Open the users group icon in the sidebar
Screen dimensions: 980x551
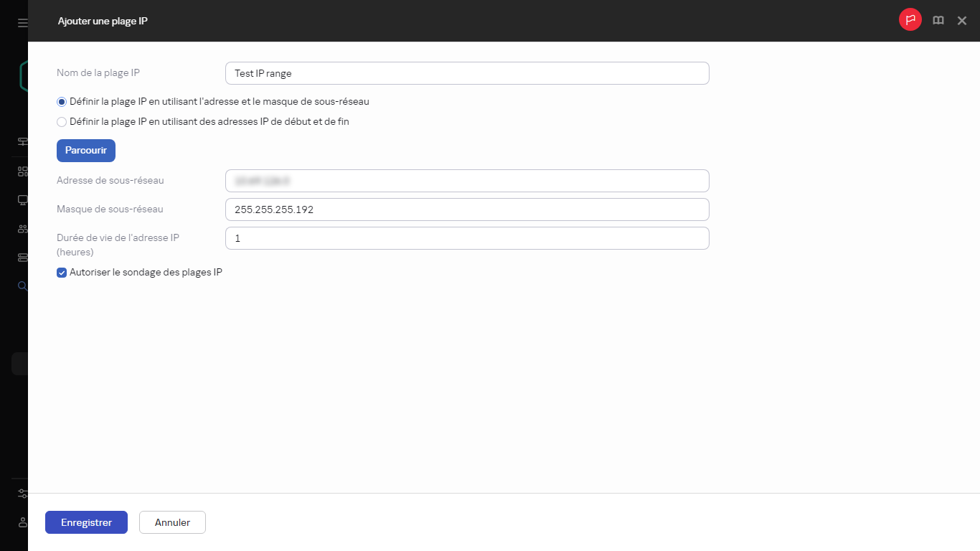click(x=22, y=229)
